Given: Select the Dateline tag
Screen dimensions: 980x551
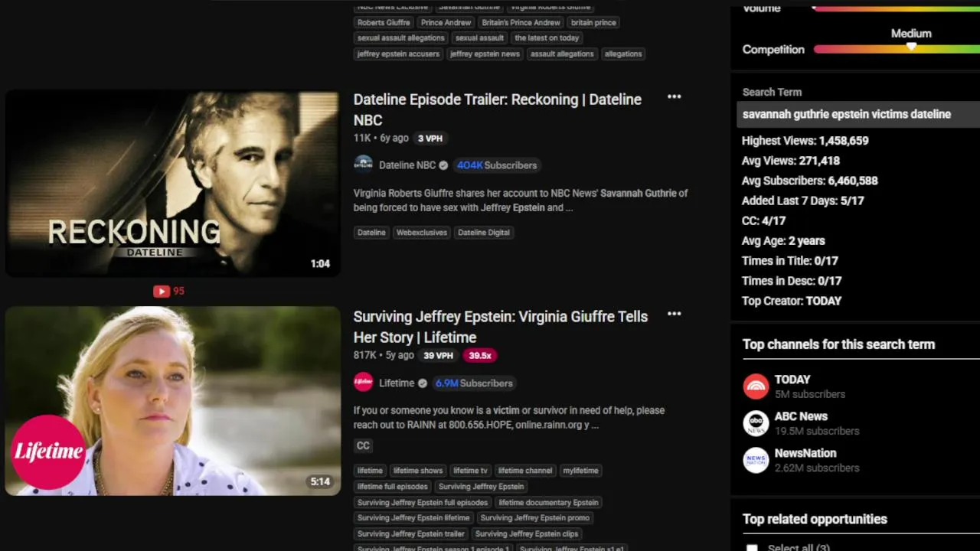Looking at the screenshot, I should [371, 233].
